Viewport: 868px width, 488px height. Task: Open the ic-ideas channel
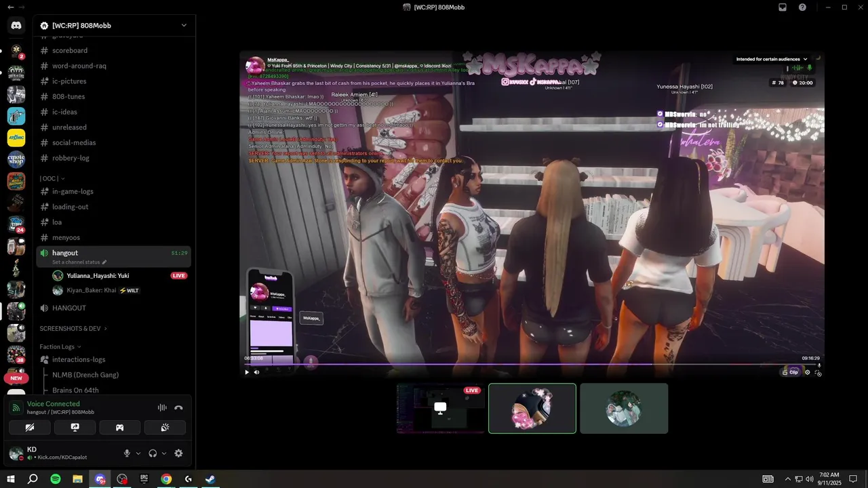(x=113, y=112)
